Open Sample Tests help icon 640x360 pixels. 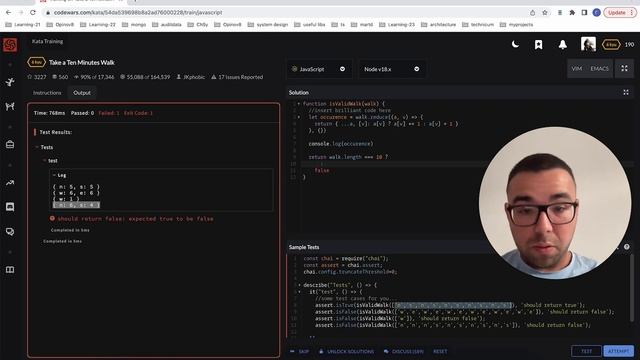pyautogui.click(x=627, y=247)
